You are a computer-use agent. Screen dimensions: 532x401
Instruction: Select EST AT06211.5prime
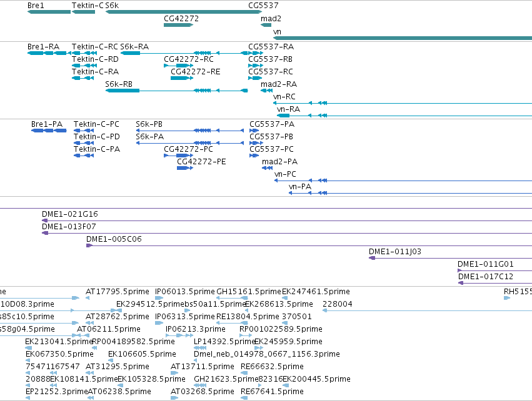[x=109, y=329]
